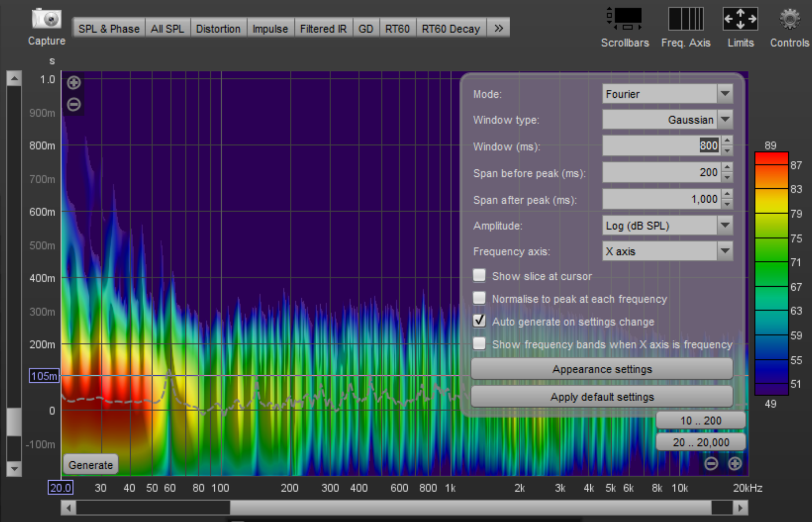Image resolution: width=812 pixels, height=522 pixels.
Task: Zoom out vertical axis with top-left minus icon
Action: pyautogui.click(x=74, y=105)
